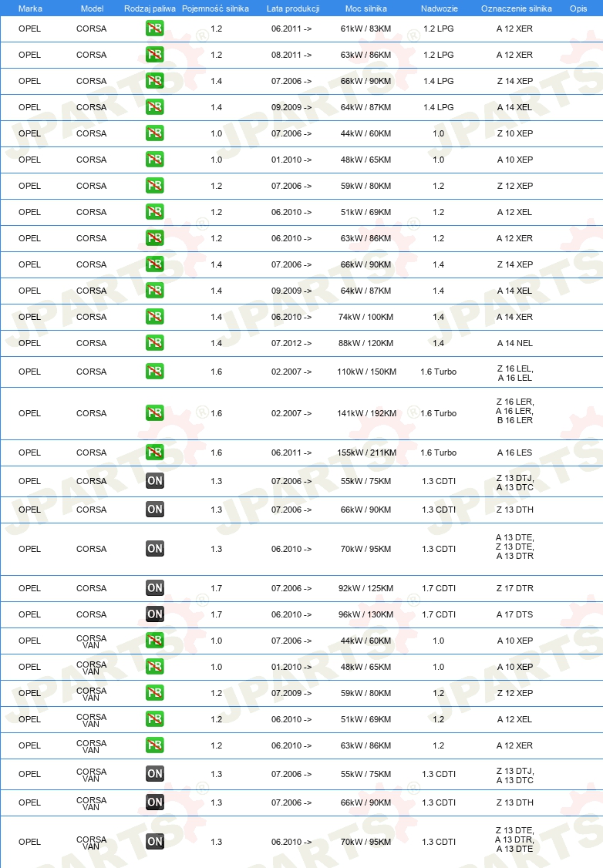Click diesel ON icon in CORSA VAN 55kW / 75KM row
This screenshot has height=868, width=603.
click(x=155, y=774)
